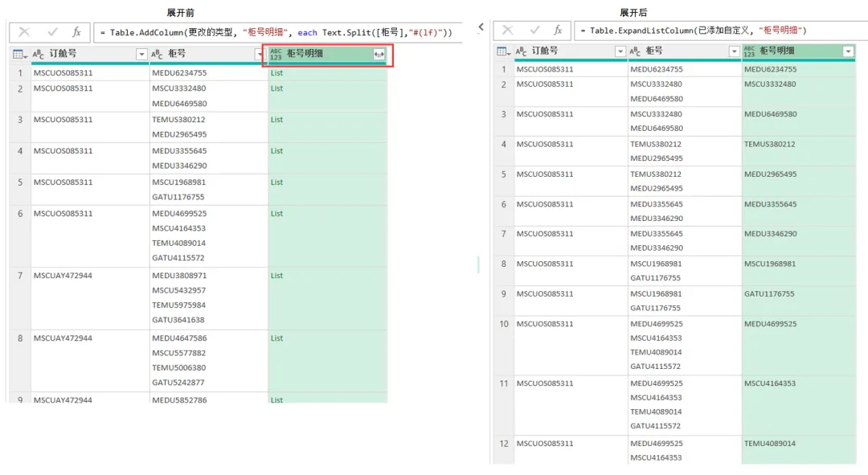Viewport: 868px width, 475px height.
Task: Select MSCU4164353 in 柜号明细 column of 展开后
Action: [769, 383]
